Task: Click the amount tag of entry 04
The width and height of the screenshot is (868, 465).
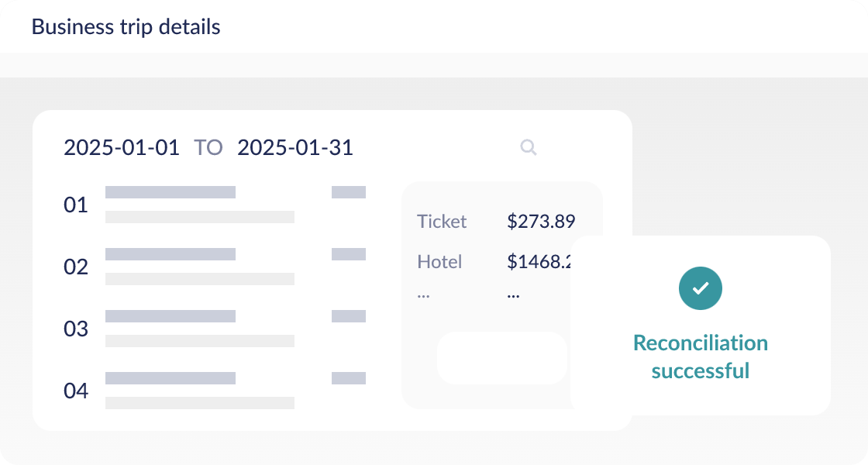Action: point(349,378)
